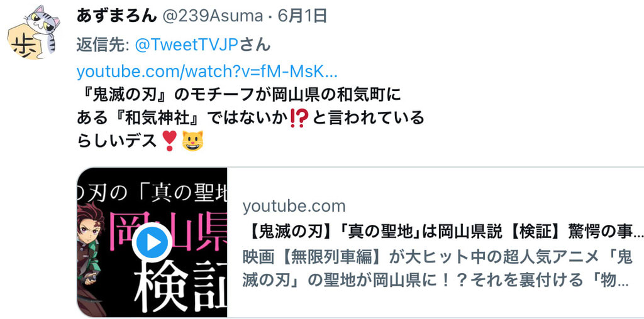Click the smiling cat emoji in tweet

(193, 141)
